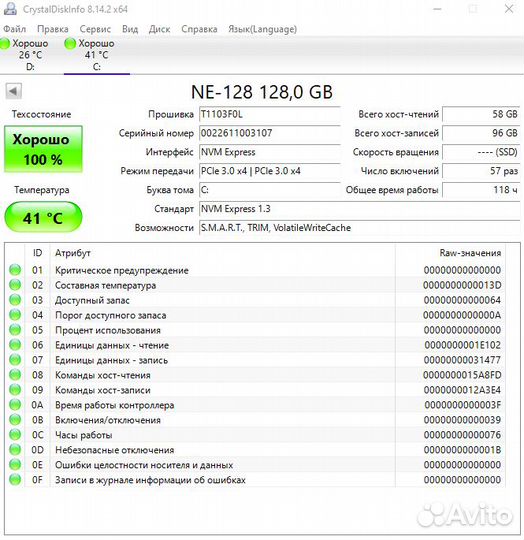This screenshot has height=540, width=524.
Task: Click the ID column header
Action: 37,253
